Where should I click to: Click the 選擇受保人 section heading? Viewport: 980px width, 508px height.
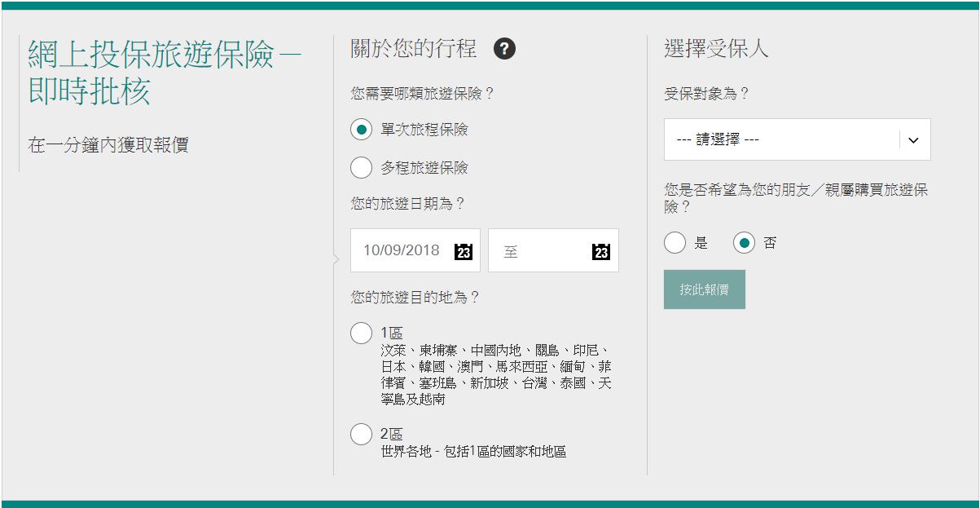coord(716,49)
